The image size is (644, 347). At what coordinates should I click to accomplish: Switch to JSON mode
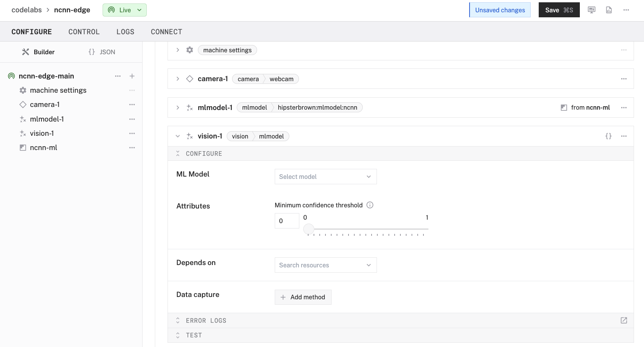click(x=102, y=52)
